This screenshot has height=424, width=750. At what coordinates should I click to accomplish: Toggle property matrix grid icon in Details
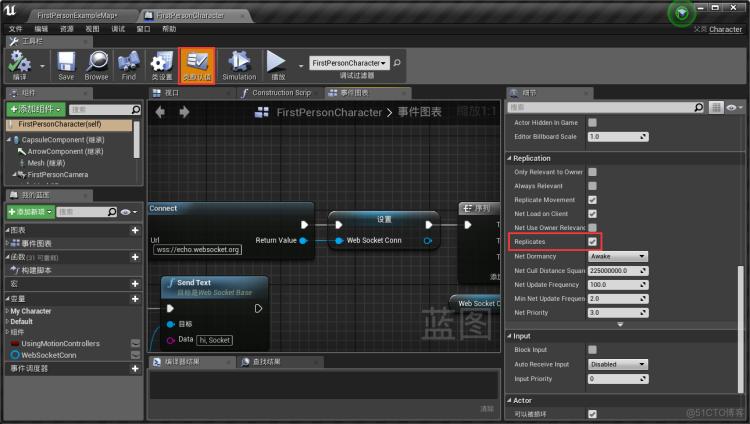click(x=716, y=107)
